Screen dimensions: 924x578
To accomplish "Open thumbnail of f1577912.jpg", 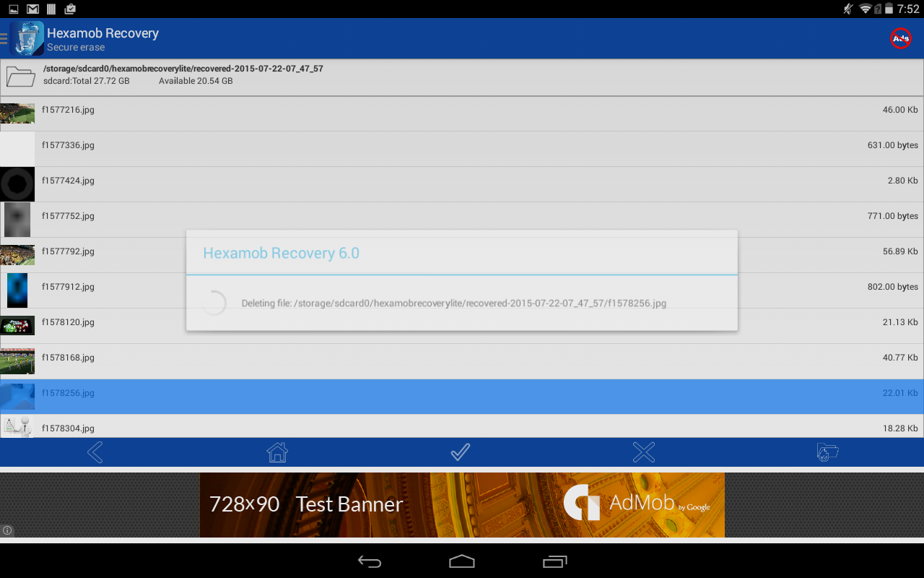I will tap(17, 290).
